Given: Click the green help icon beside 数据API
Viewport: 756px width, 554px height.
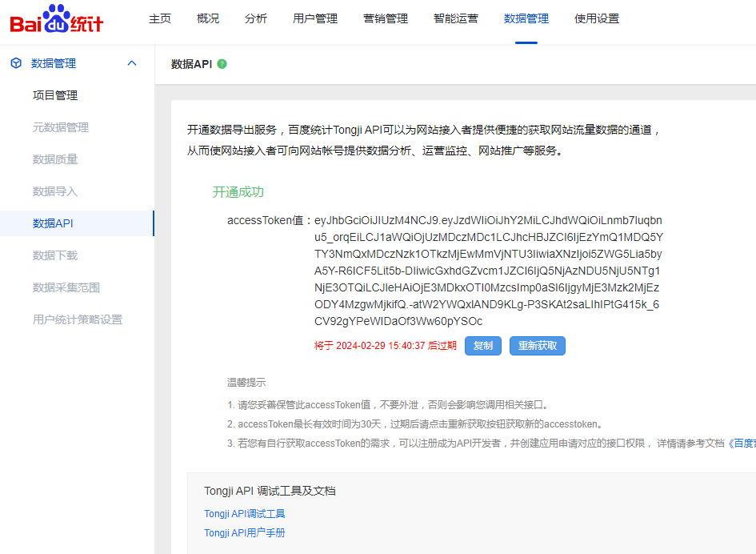Looking at the screenshot, I should (222, 64).
